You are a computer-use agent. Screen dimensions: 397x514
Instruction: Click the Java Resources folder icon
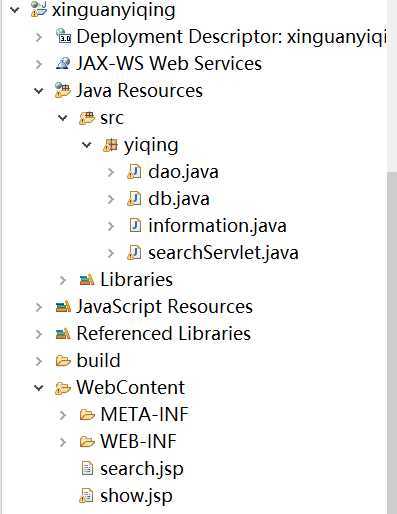tap(63, 90)
